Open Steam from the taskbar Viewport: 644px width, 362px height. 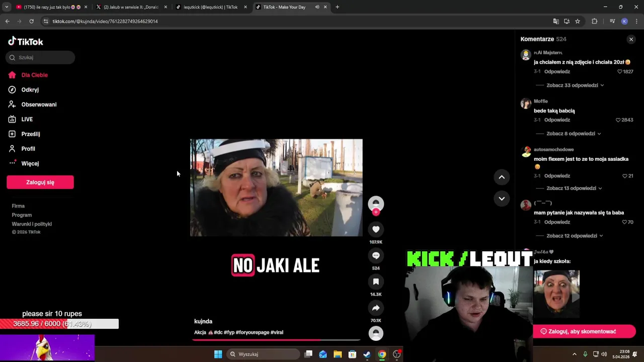pos(367,354)
